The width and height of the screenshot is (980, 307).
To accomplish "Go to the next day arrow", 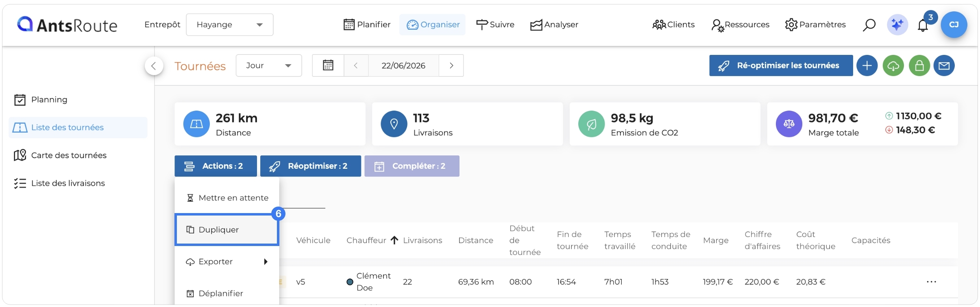I will (x=451, y=65).
